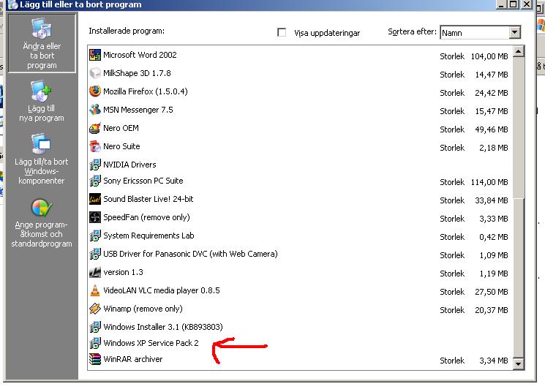The image size is (545, 392).
Task: Click the 27,50 MB size value
Action: (492, 292)
